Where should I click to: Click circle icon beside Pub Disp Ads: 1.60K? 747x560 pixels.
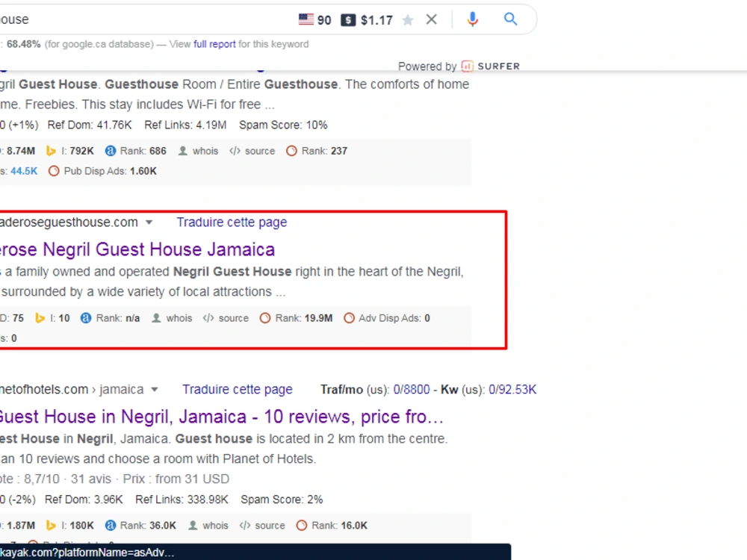tap(54, 171)
